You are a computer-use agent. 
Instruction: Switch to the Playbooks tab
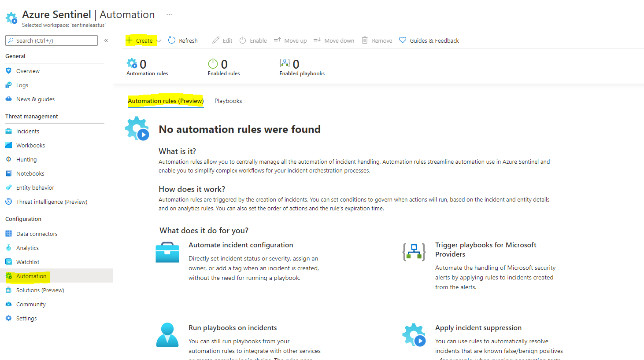(228, 101)
